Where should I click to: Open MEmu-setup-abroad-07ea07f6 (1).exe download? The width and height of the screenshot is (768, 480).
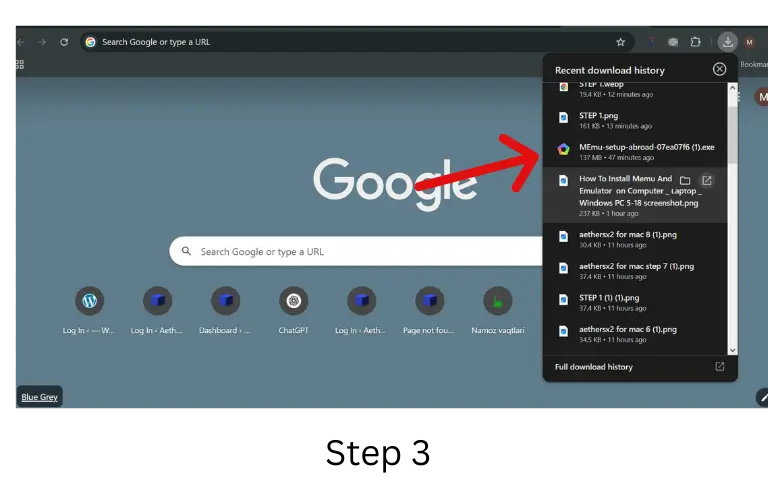[635, 151]
